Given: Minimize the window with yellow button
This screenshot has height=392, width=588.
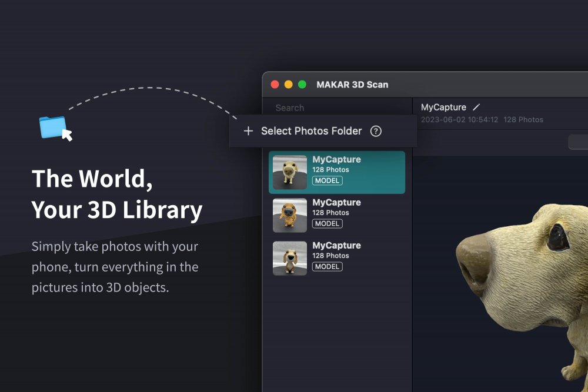Looking at the screenshot, I should [x=288, y=85].
